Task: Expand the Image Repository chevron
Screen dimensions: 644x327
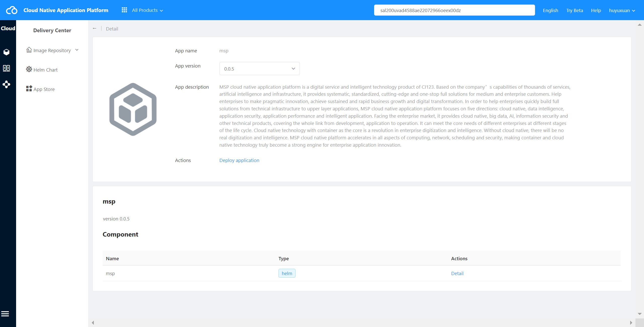Action: click(77, 50)
